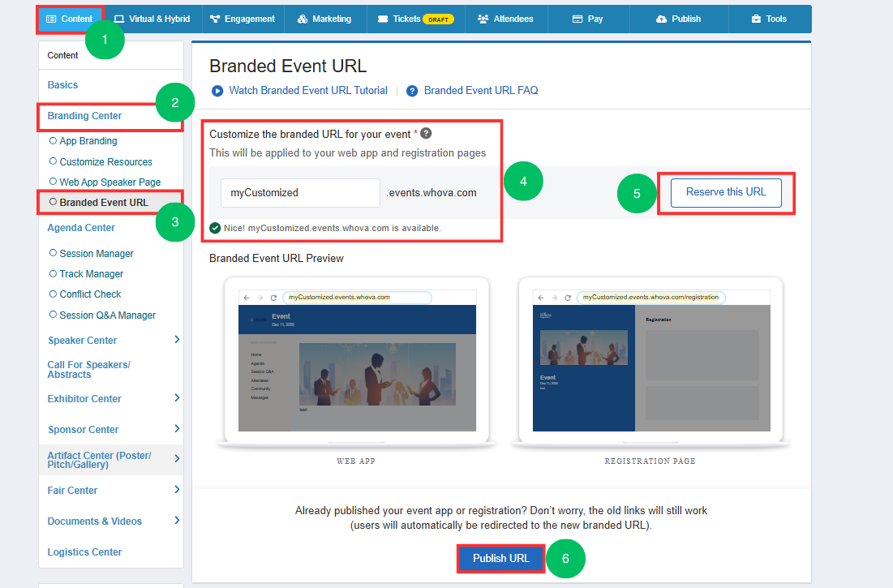The image size is (893, 588).
Task: Select Conflict Check option
Action: (x=90, y=294)
